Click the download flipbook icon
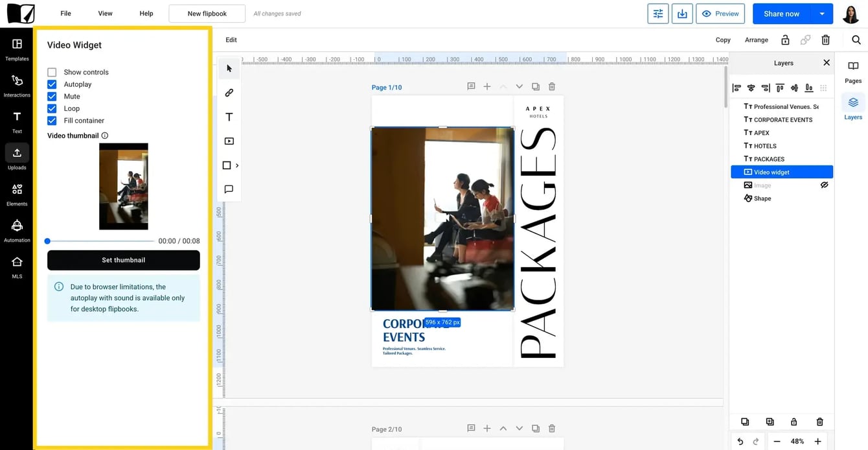 [x=682, y=14]
